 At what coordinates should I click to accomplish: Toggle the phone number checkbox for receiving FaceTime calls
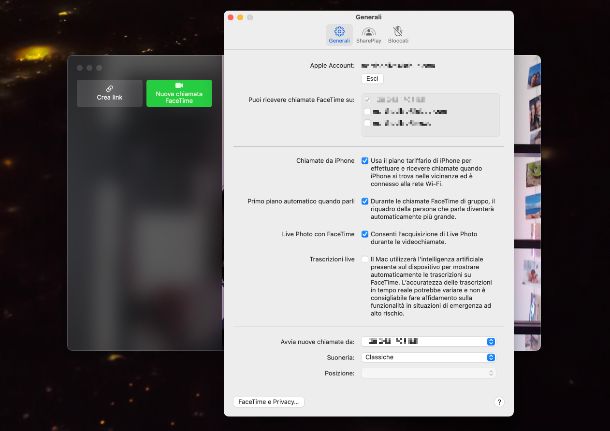click(x=367, y=100)
